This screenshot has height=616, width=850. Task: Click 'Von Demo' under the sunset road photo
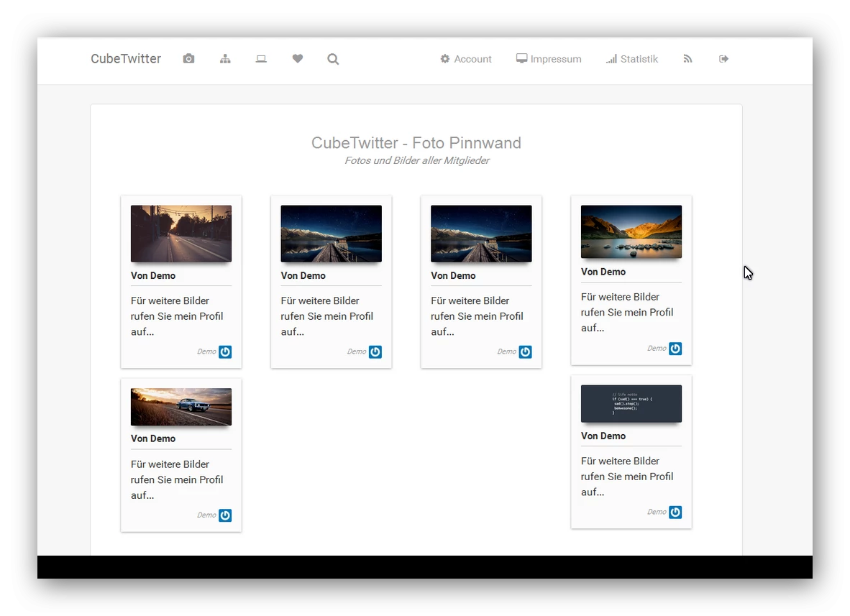click(153, 275)
